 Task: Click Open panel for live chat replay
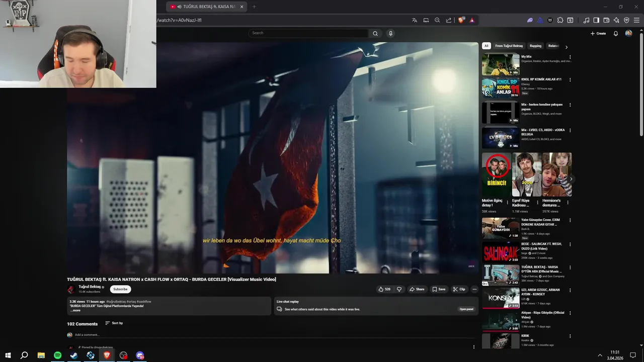click(466, 309)
